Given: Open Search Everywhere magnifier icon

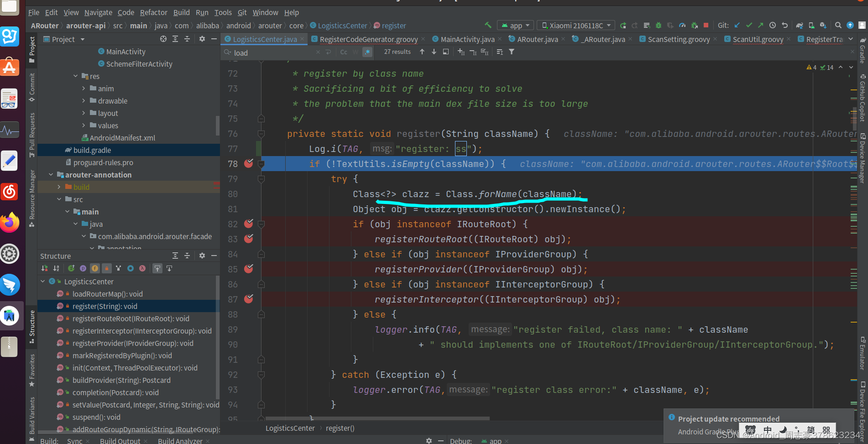Looking at the screenshot, I should click(838, 26).
